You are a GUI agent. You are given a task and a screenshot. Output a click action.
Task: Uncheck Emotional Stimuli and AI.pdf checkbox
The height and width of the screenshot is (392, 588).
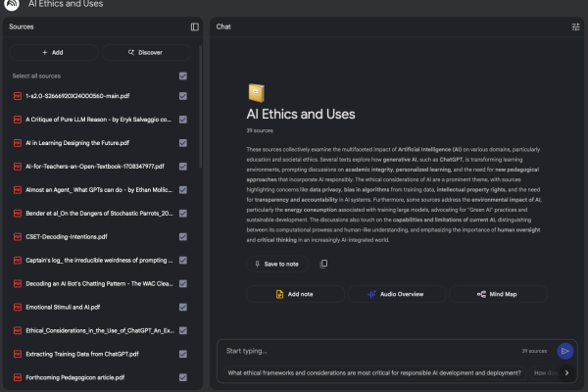(183, 307)
